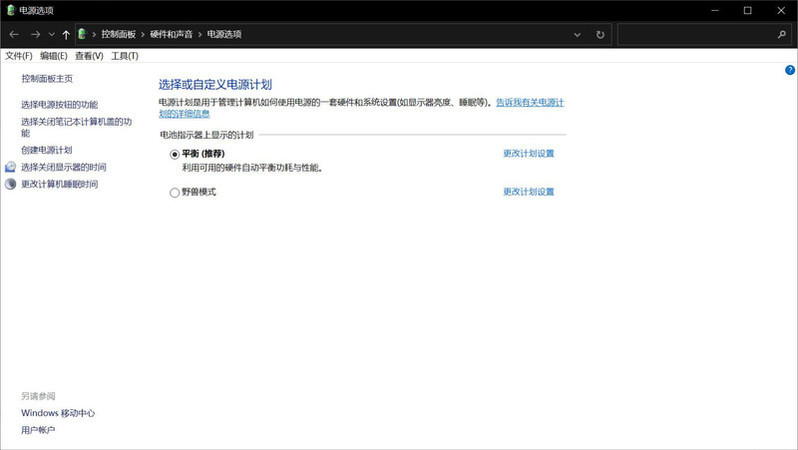
Task: Expand chevron after 控制面板 breadcrumb
Action: pyautogui.click(x=145, y=34)
